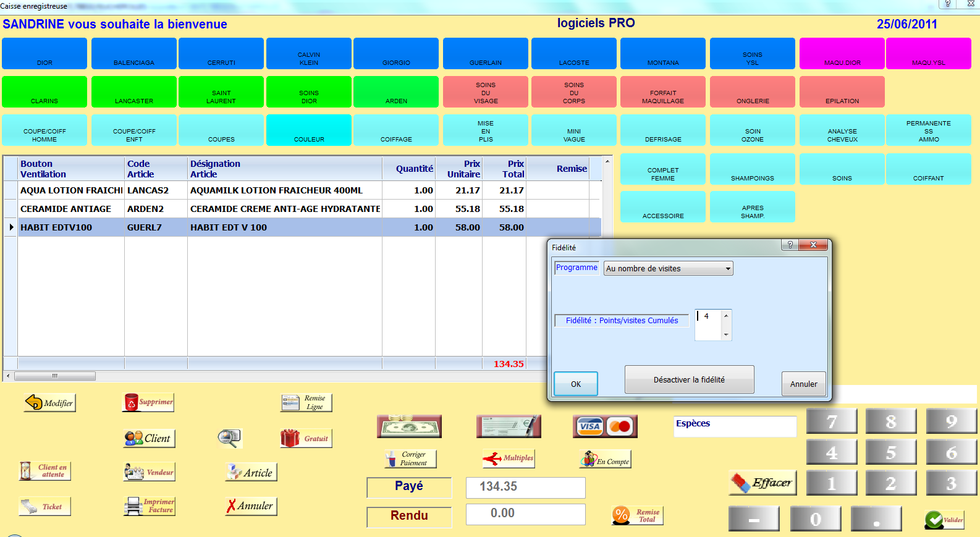Confirm fidelity dialog with OK
Viewport: 980px width, 537px height.
coord(575,384)
